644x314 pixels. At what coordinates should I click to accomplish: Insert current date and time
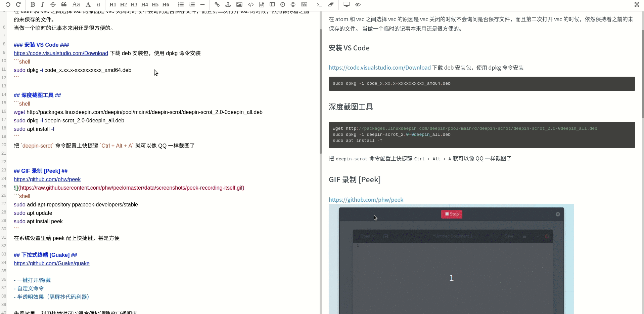coord(283,5)
